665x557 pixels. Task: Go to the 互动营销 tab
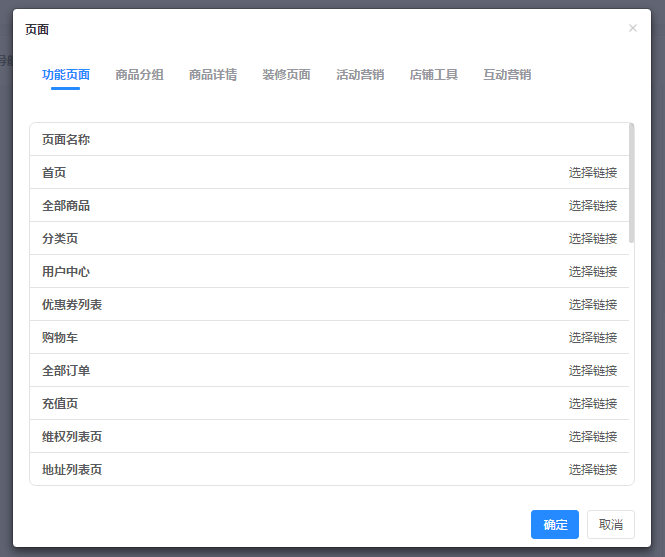(507, 75)
